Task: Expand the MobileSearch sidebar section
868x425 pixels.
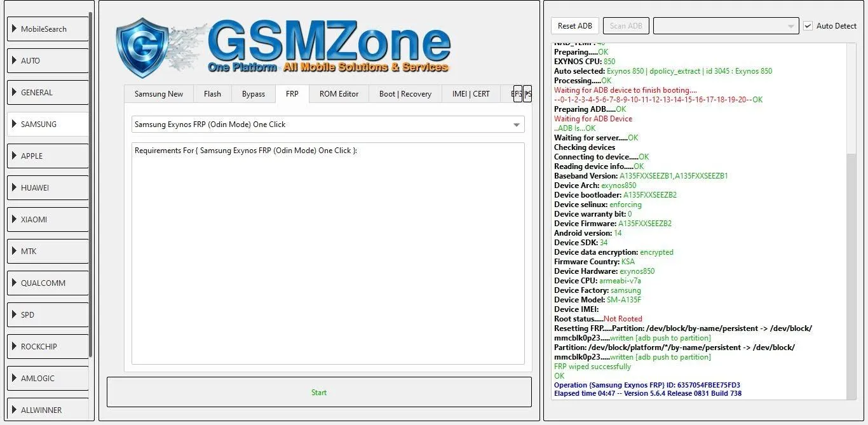Action: [x=48, y=29]
